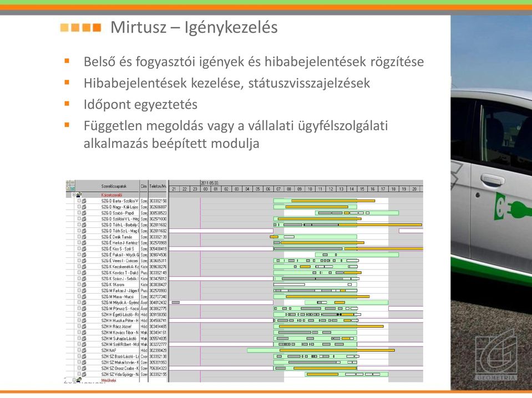Click the Körzetszerelői group icon

[79, 195]
